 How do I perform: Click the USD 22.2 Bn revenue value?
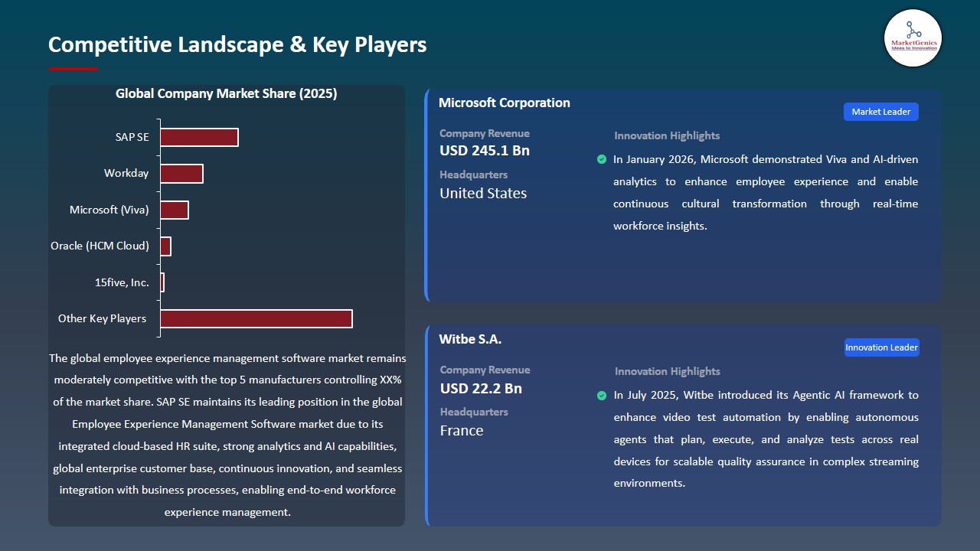coord(481,388)
